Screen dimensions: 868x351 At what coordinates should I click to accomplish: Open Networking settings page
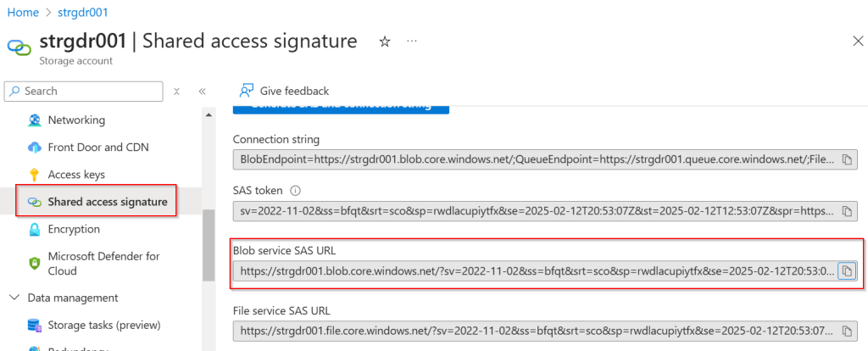point(76,120)
